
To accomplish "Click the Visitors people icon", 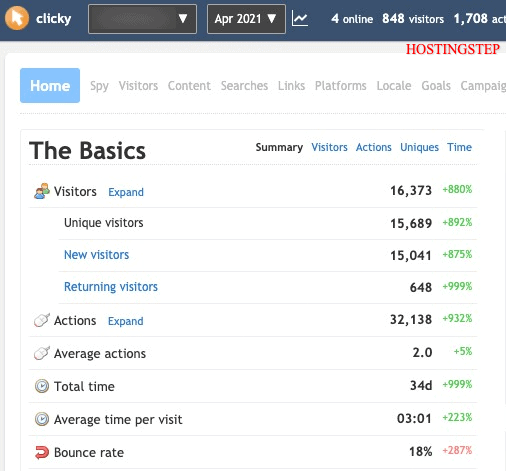I will click(42, 191).
